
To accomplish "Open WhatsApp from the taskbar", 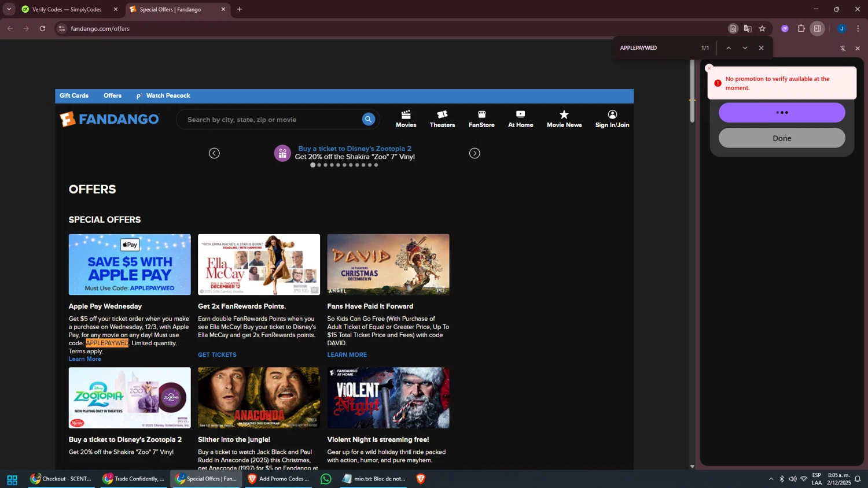I will (326, 479).
